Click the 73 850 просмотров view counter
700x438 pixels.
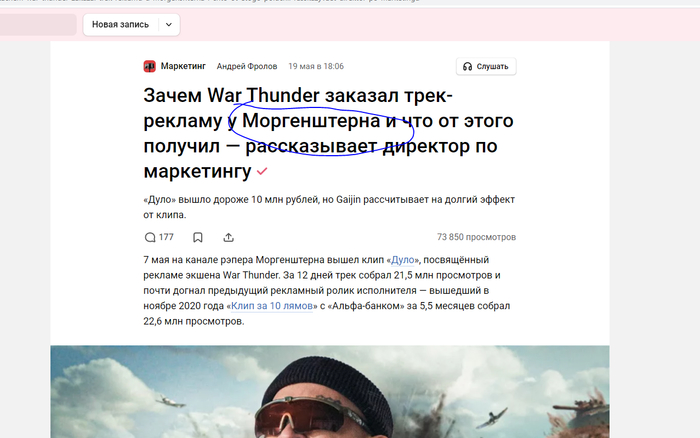tap(476, 237)
